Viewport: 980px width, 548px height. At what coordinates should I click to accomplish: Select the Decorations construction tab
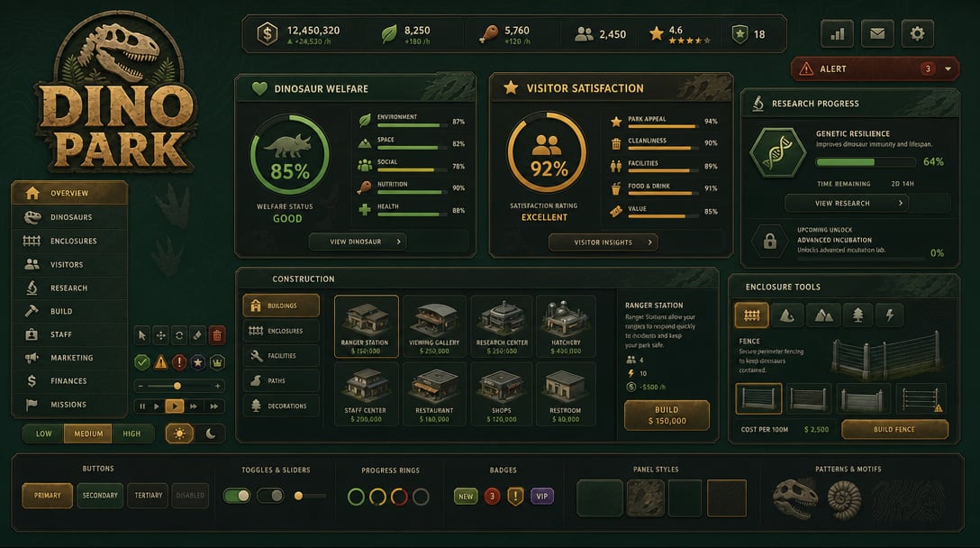[281, 406]
